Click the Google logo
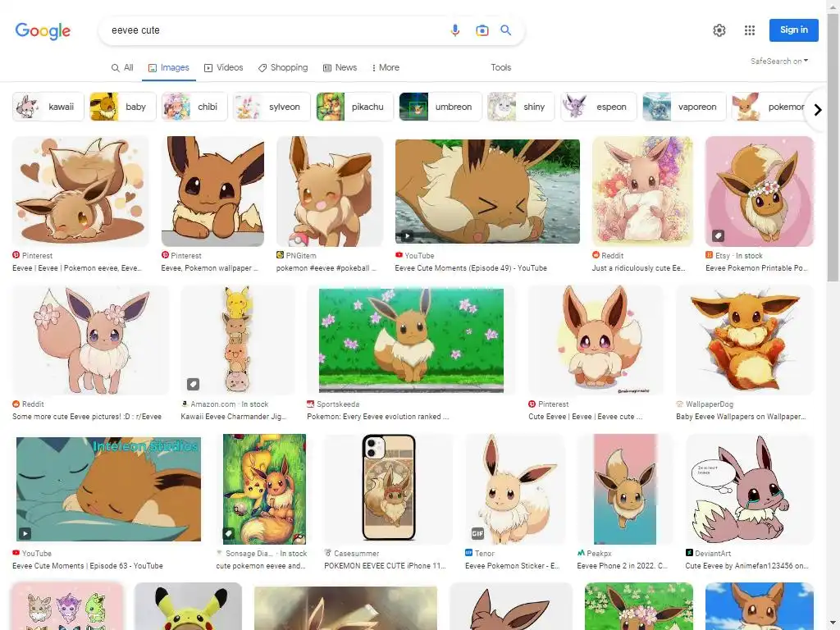This screenshot has height=630, width=840. point(43,31)
